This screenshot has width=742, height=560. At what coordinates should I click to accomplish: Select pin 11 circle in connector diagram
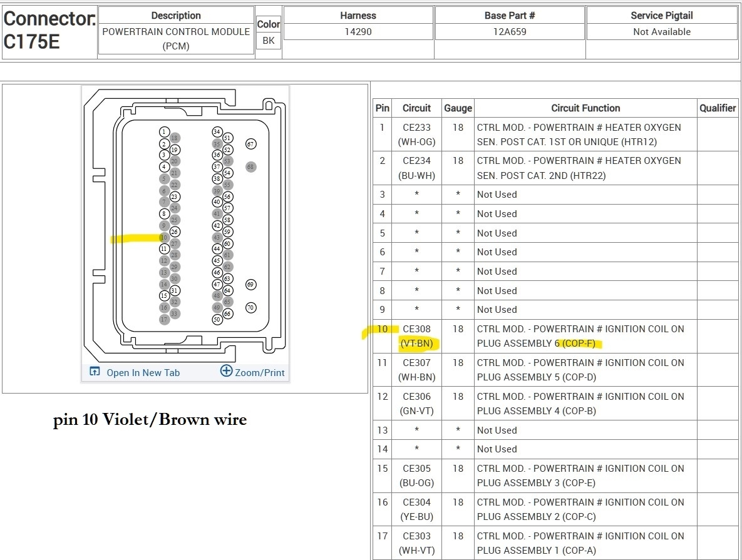click(164, 249)
